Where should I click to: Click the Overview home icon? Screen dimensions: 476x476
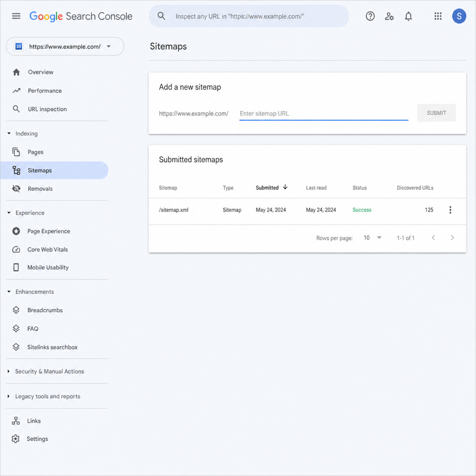pos(16,72)
